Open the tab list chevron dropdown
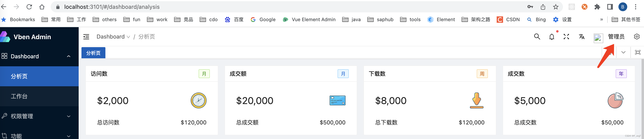This screenshot has height=139, width=644. (623, 52)
